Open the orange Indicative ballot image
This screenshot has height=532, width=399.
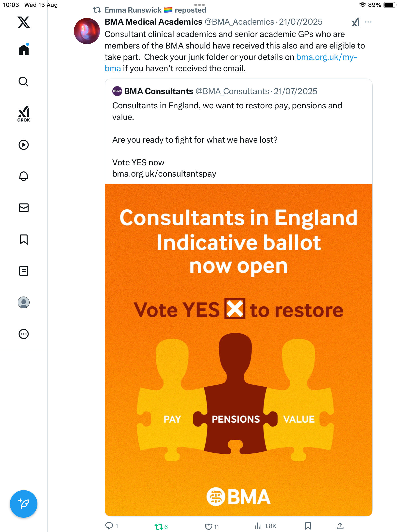(x=238, y=350)
